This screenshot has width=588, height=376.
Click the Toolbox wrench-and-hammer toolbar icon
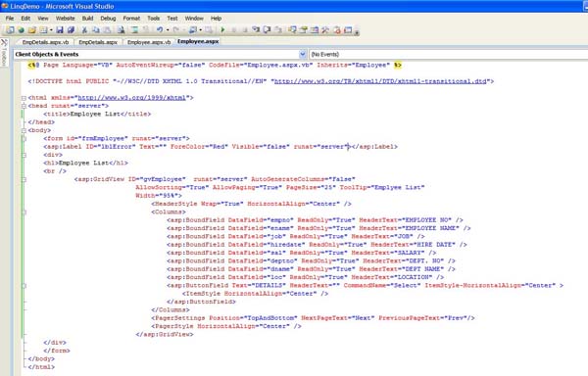pyautogui.click(x=325, y=30)
